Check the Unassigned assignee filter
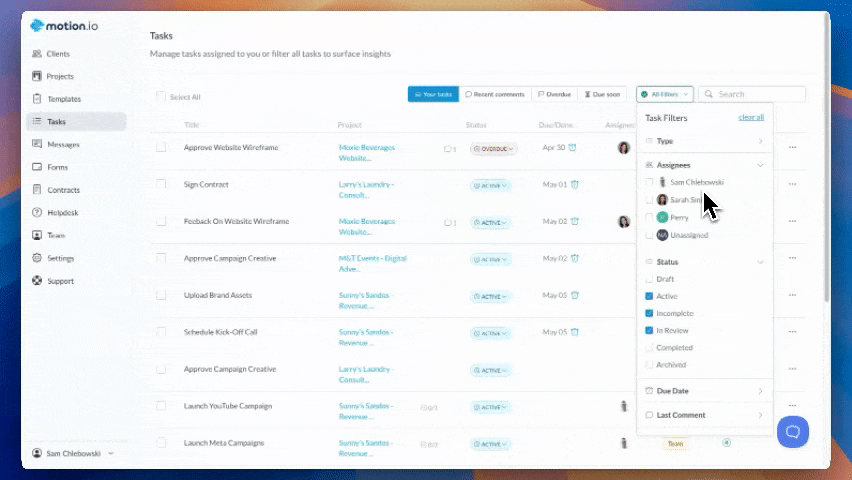This screenshot has width=852, height=480. 649,235
